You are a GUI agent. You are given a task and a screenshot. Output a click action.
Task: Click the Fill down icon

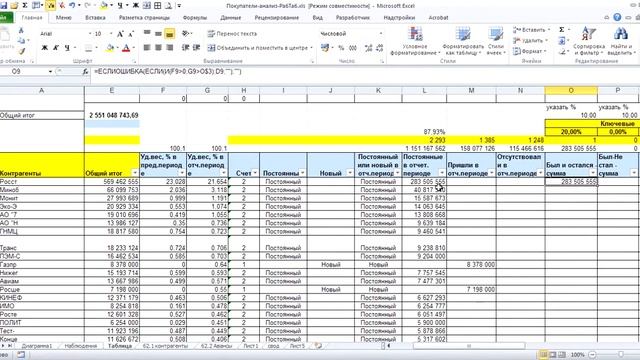(x=562, y=40)
